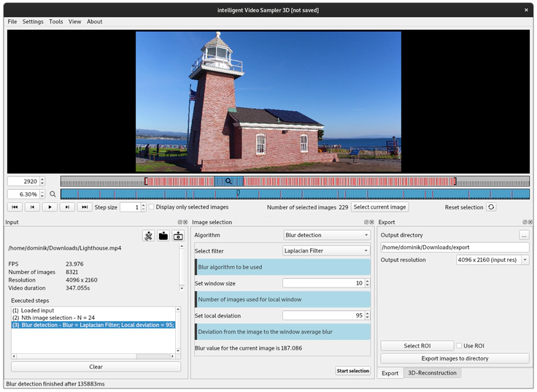Switch to the 3D-Reconstruction tab
Screen dimensions: 537x392
(x=432, y=373)
